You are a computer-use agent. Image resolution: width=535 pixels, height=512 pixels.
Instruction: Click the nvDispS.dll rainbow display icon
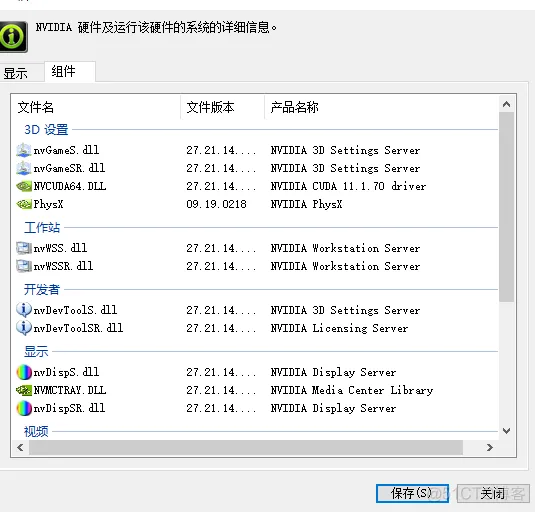click(24, 372)
